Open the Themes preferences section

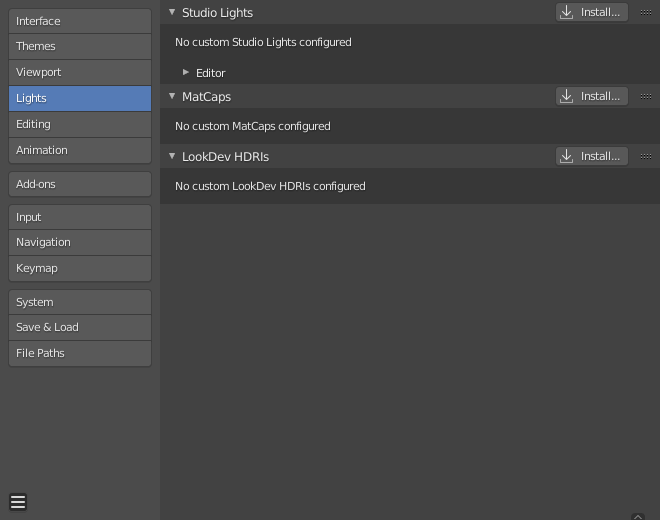pos(80,46)
